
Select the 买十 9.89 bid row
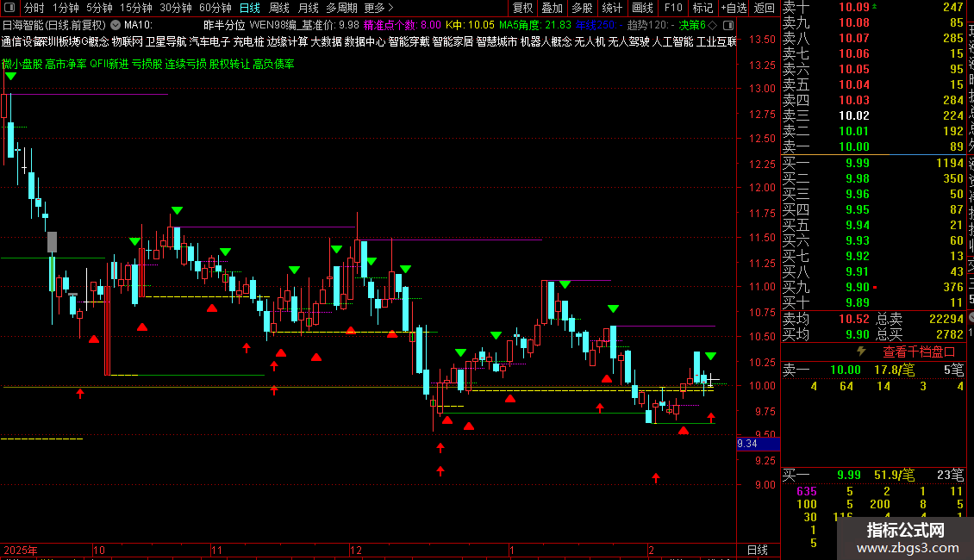point(873,302)
